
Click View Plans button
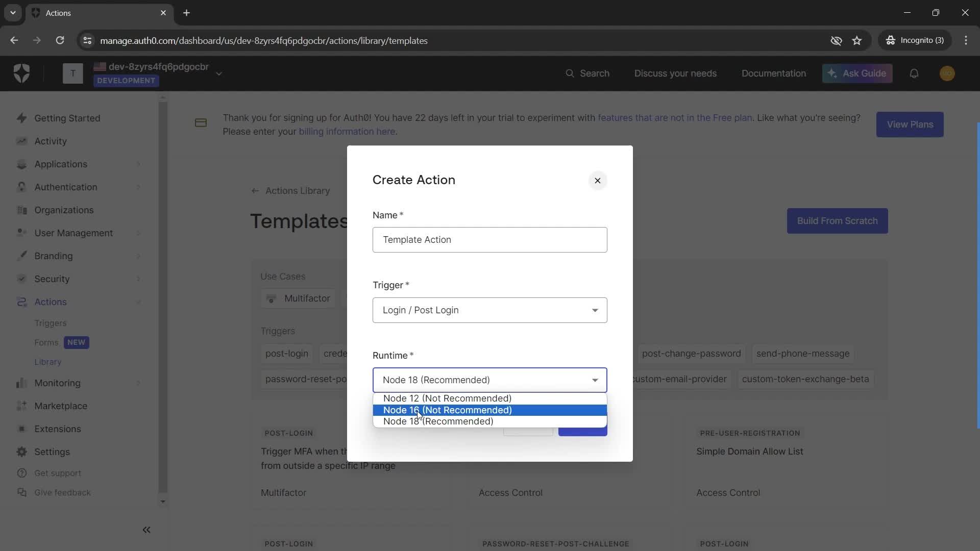[910, 124]
